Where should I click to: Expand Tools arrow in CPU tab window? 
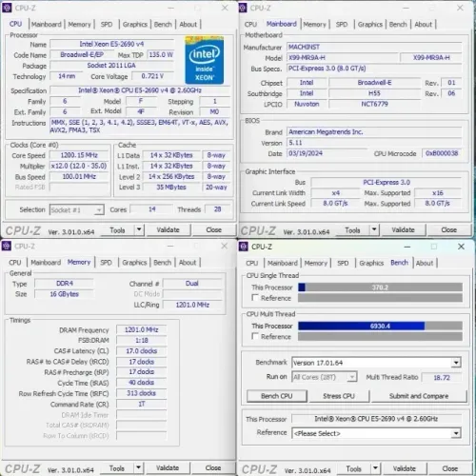pyautogui.click(x=139, y=229)
